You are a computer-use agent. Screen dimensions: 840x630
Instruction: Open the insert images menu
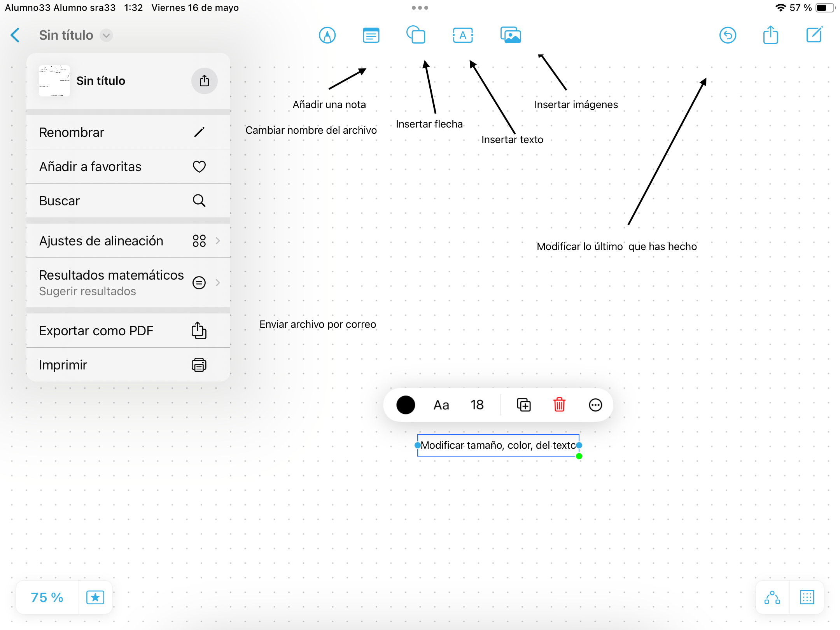click(x=510, y=35)
